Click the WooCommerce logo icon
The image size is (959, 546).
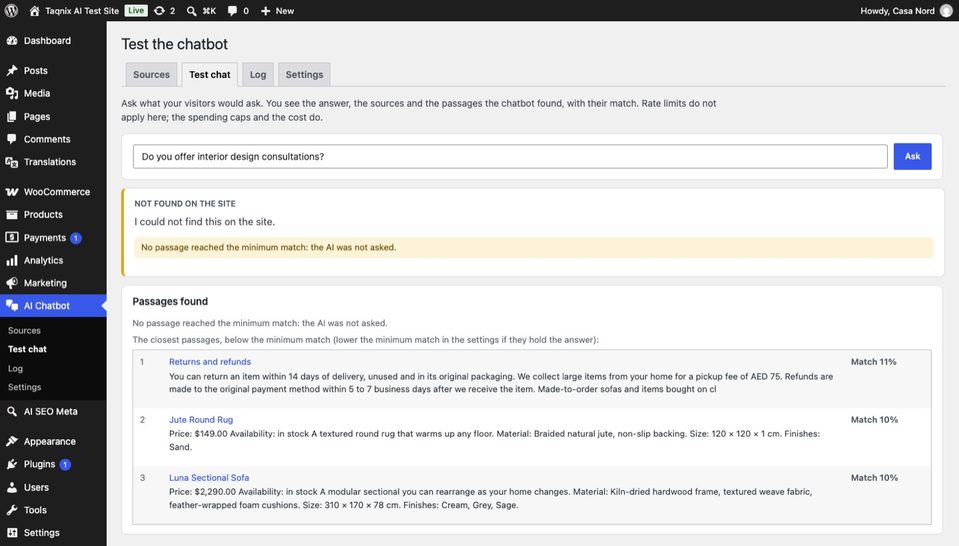(x=12, y=191)
